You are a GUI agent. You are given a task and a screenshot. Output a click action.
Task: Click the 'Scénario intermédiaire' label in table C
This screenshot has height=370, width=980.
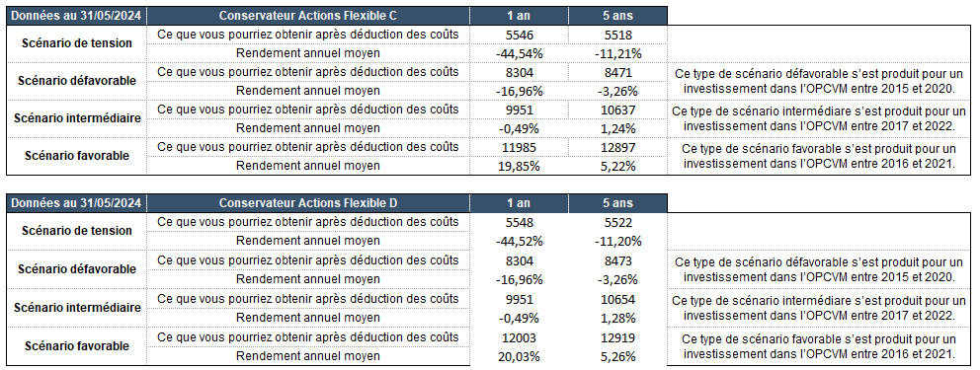click(77, 118)
